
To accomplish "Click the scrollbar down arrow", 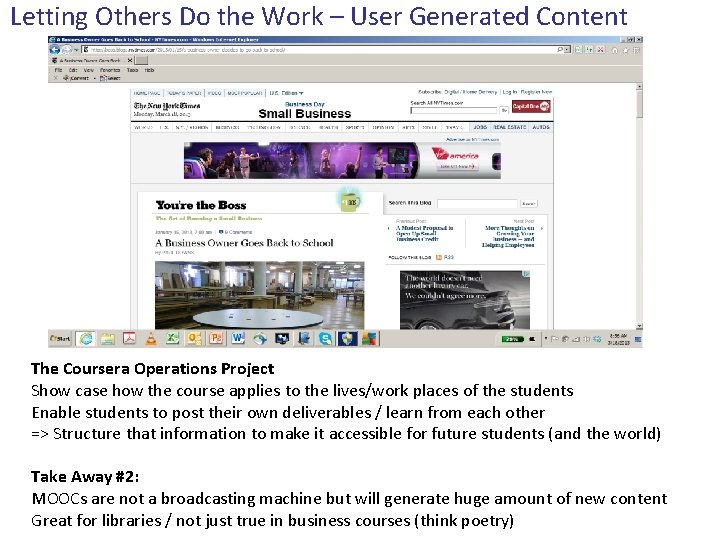I will pos(639,326).
